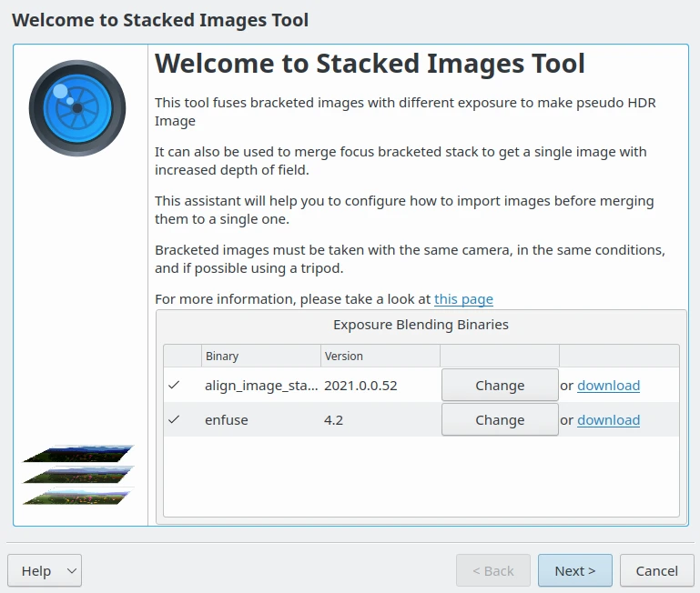The width and height of the screenshot is (700, 593).
Task: Click the digiKam camera lens logo
Action: (x=77, y=108)
